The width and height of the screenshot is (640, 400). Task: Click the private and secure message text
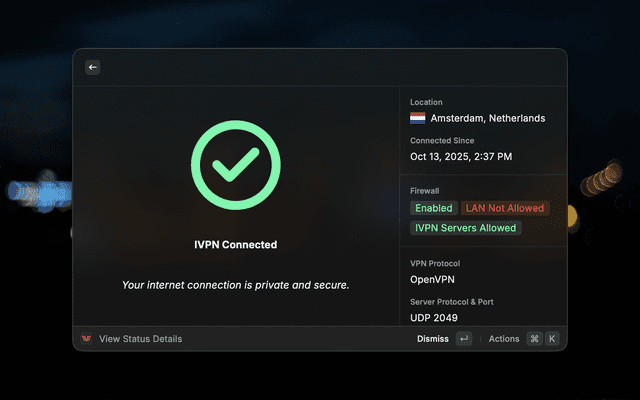[235, 285]
